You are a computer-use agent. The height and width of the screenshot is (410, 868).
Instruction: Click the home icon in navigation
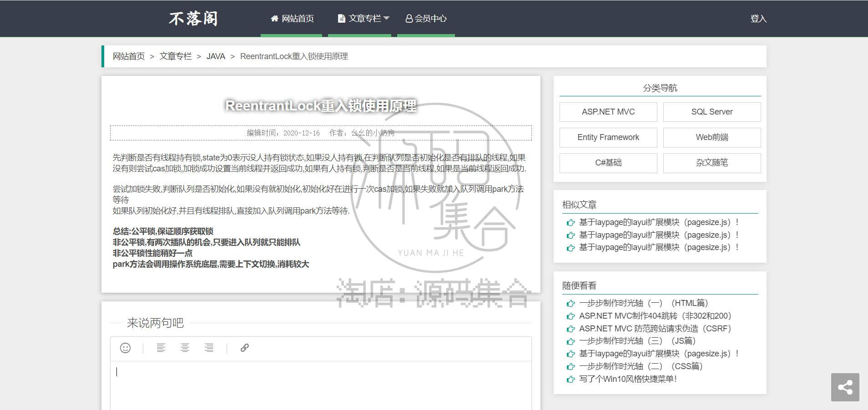pos(274,19)
